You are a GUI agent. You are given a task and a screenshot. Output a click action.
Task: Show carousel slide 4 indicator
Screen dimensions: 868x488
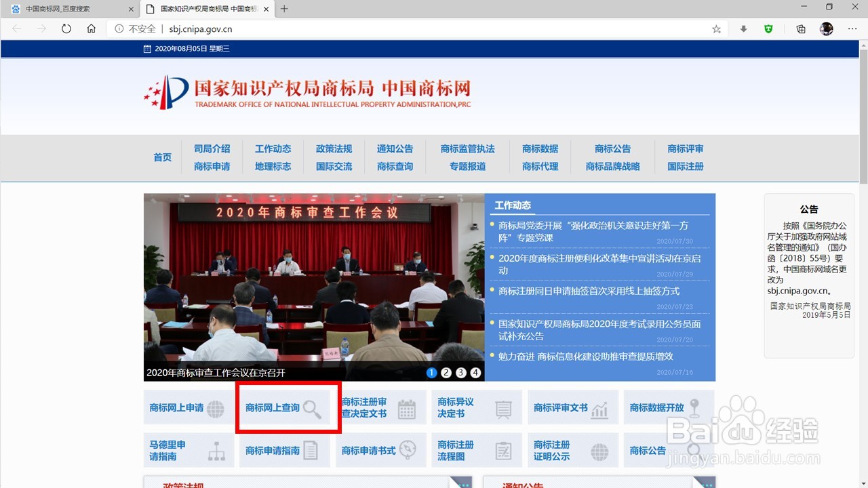[x=475, y=373]
